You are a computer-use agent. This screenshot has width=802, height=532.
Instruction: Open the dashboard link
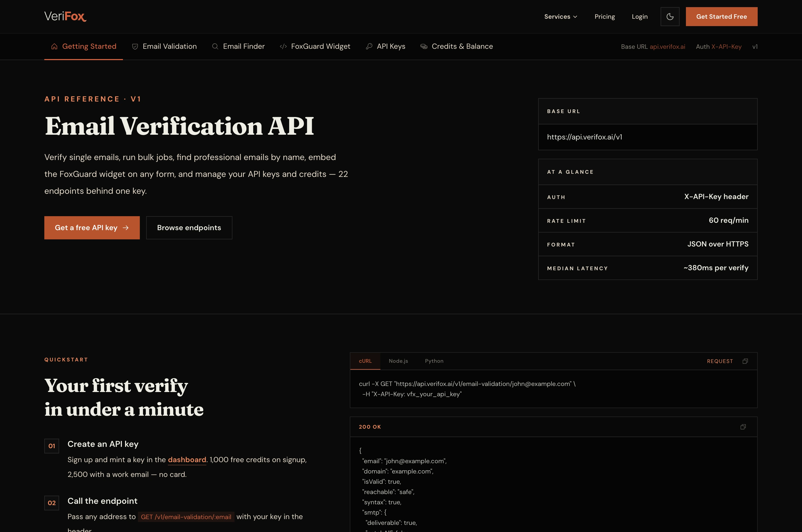(x=187, y=460)
